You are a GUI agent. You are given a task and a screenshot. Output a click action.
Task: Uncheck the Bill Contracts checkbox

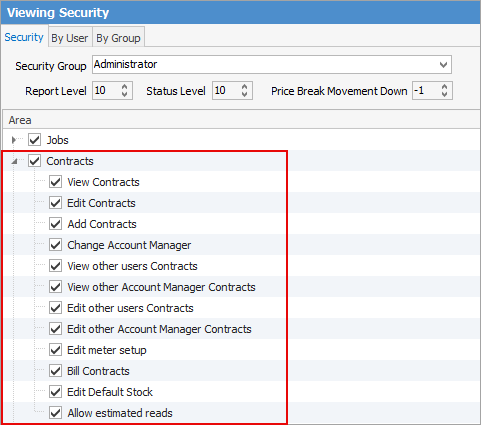click(55, 371)
